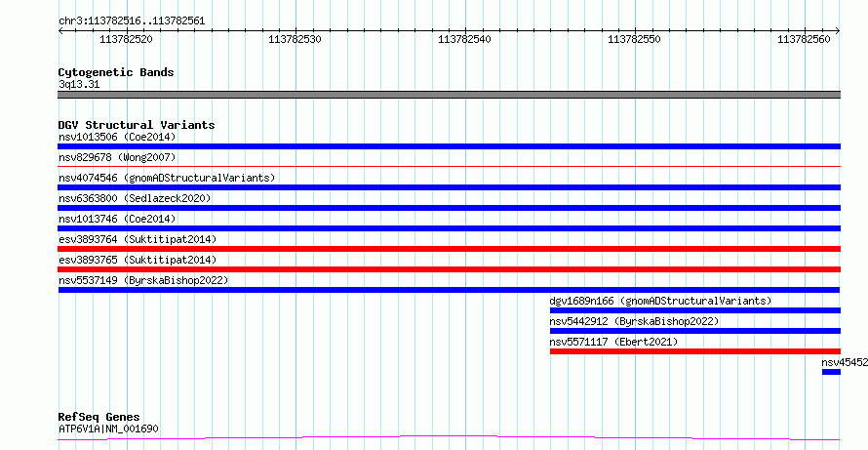Click ruler position 113782530

(295, 39)
